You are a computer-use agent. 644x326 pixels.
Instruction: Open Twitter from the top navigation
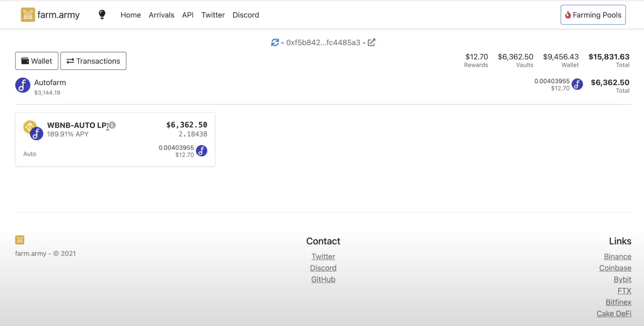tap(213, 15)
